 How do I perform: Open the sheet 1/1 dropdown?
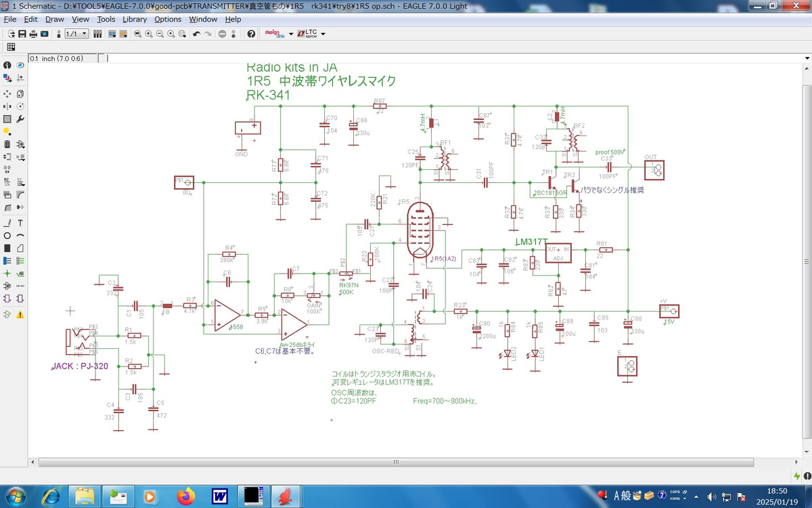coord(76,34)
